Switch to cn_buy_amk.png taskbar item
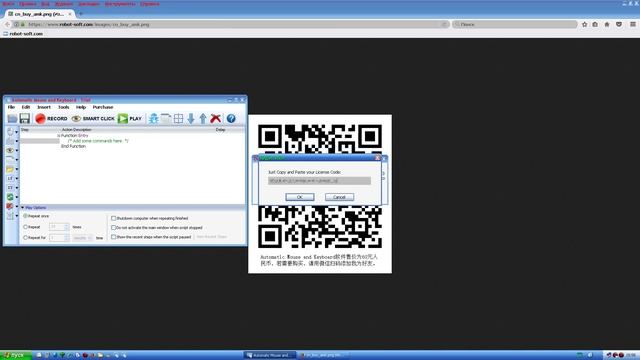 point(322,356)
